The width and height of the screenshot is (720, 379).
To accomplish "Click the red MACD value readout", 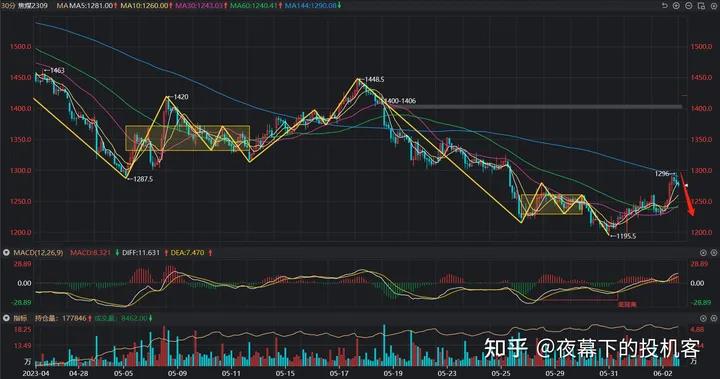I will click(90, 253).
